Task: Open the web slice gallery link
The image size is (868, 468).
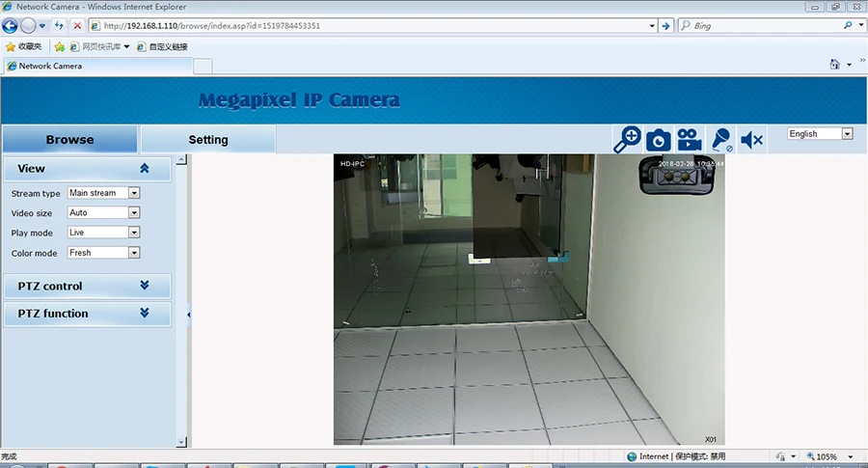Action: point(99,46)
